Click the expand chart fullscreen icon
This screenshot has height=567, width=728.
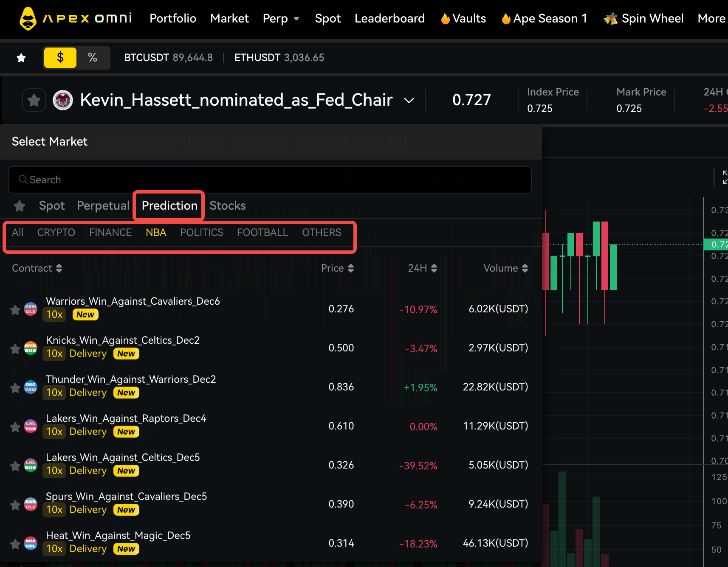[x=725, y=177]
